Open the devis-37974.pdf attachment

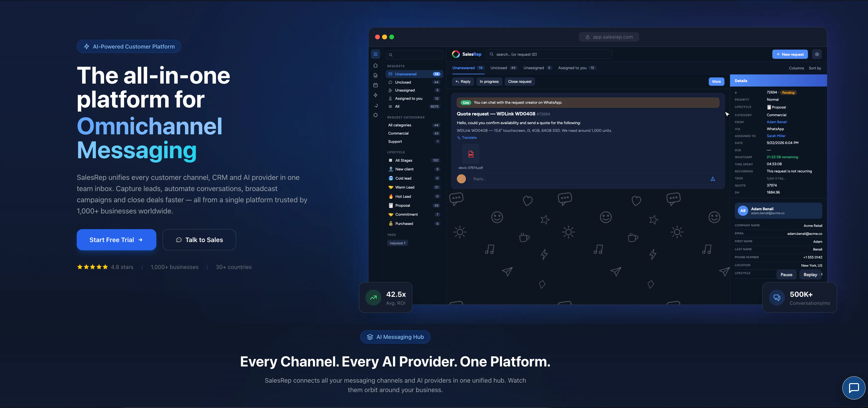pos(471,157)
